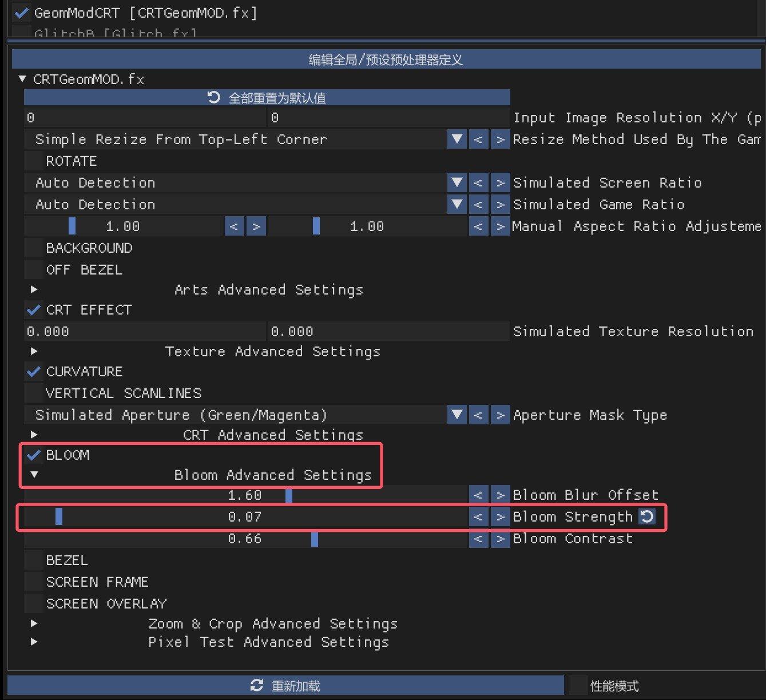Viewport: 766px width, 700px height.
Task: Click Input Image Resolution Y field
Action: coord(389,118)
